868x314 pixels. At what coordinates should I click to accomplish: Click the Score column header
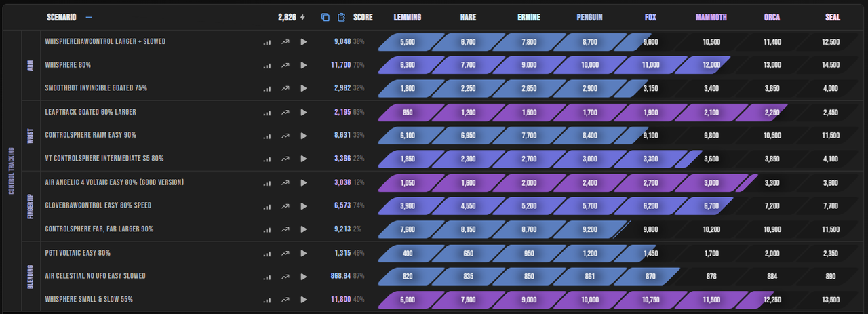click(363, 17)
